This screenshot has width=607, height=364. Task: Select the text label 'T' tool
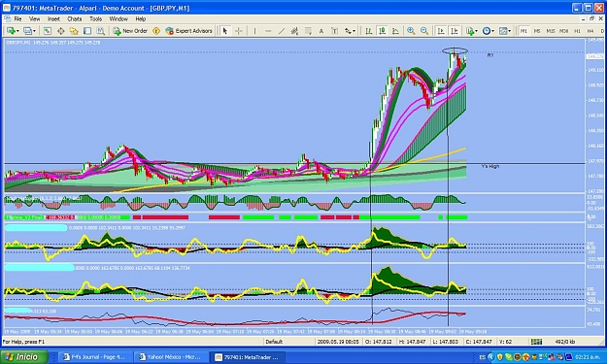[334, 31]
